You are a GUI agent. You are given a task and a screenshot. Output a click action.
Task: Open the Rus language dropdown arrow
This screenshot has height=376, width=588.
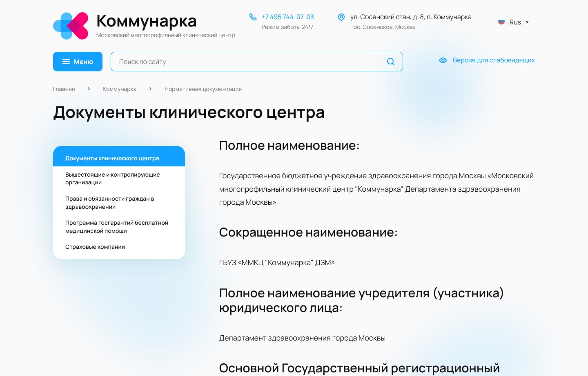(x=527, y=22)
